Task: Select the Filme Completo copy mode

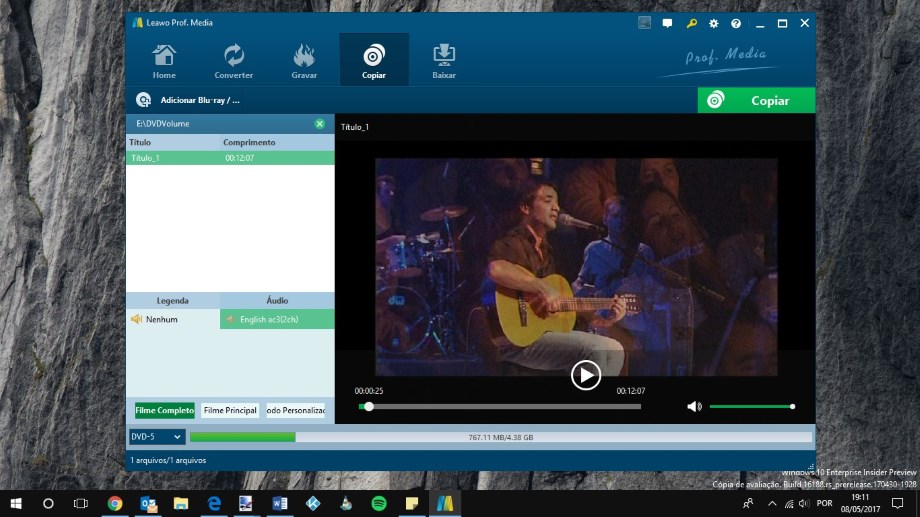Action: [165, 410]
